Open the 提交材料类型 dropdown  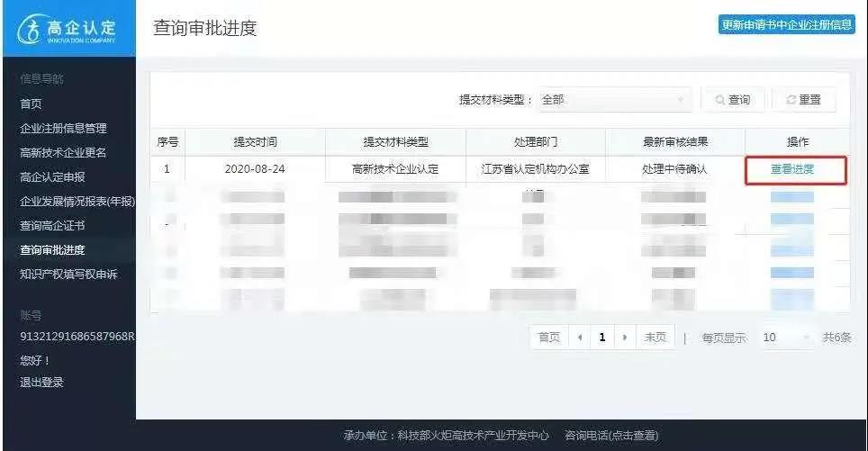tap(615, 100)
